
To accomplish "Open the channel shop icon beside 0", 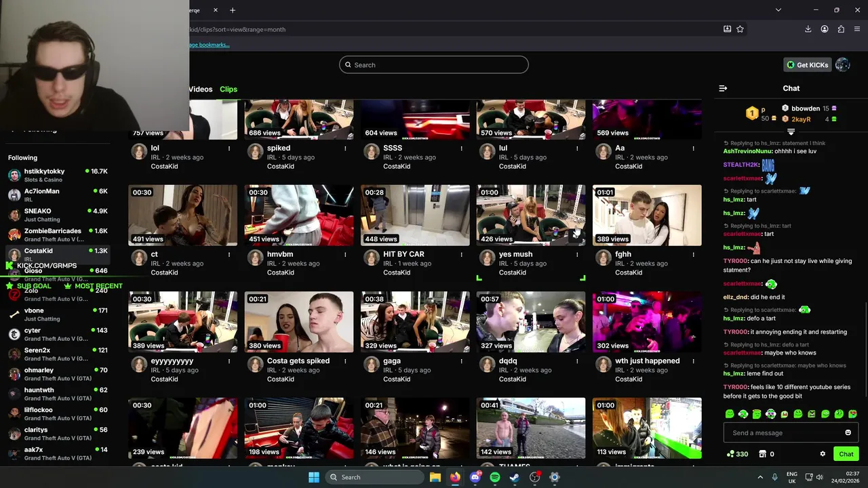I will click(762, 454).
